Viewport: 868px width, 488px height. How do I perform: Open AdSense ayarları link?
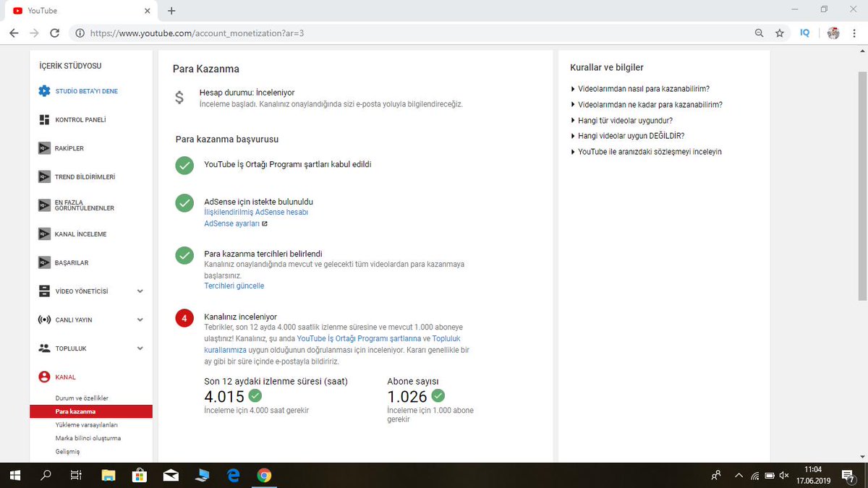coord(232,224)
